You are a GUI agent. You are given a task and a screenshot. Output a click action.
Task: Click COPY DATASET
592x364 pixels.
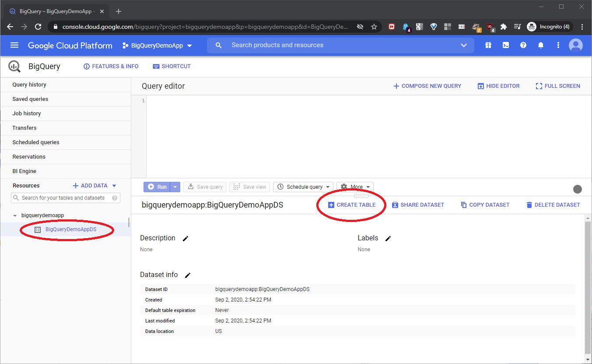click(x=485, y=205)
